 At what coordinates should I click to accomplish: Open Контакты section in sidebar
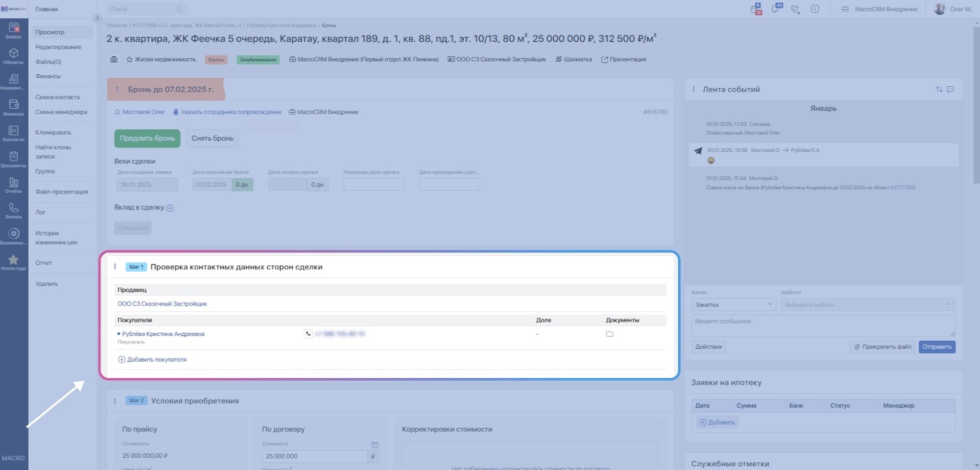(x=13, y=133)
